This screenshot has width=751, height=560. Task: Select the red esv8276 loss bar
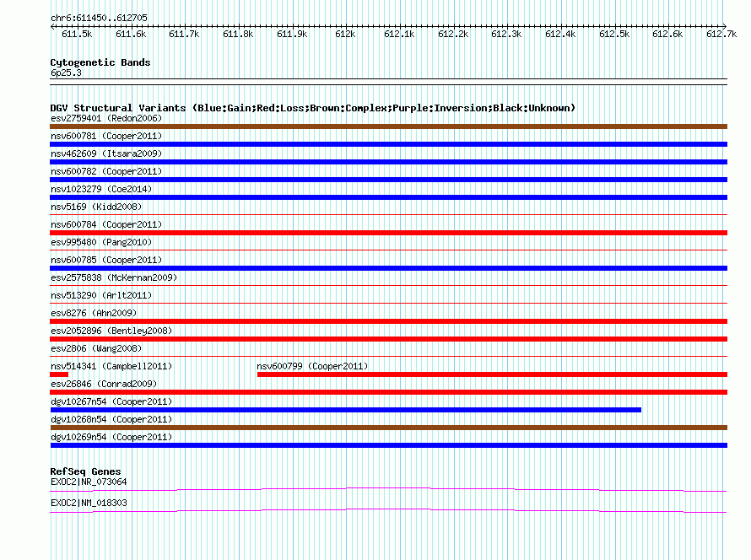388,321
